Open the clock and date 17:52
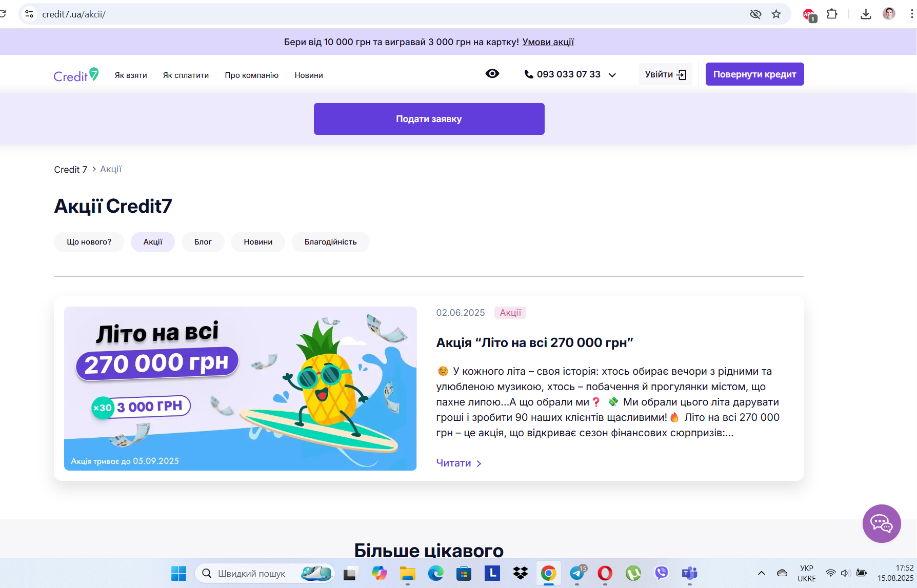Screen dimensions: 917x588 click(895, 573)
